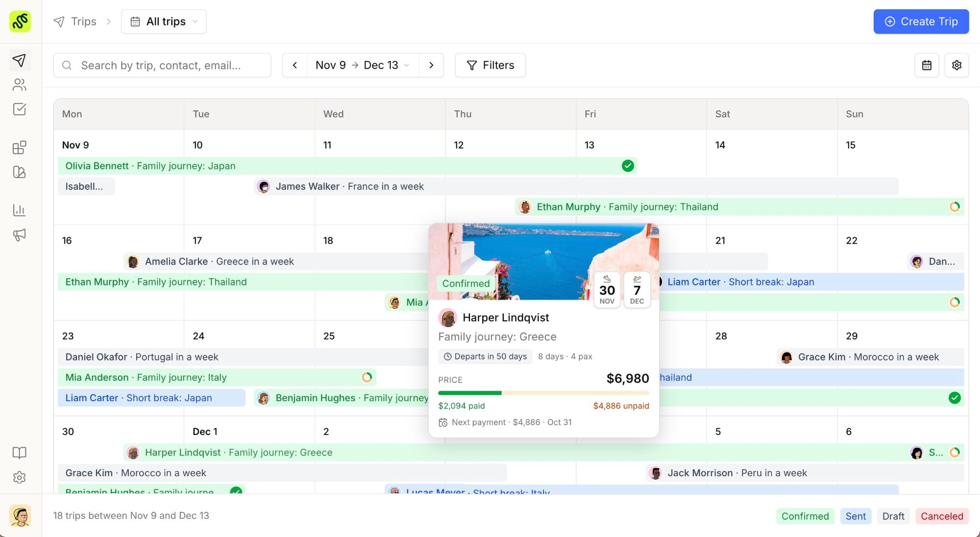The image size is (980, 537).
Task: Click Jack Morrison avatar on Peru trip
Action: [656, 473]
